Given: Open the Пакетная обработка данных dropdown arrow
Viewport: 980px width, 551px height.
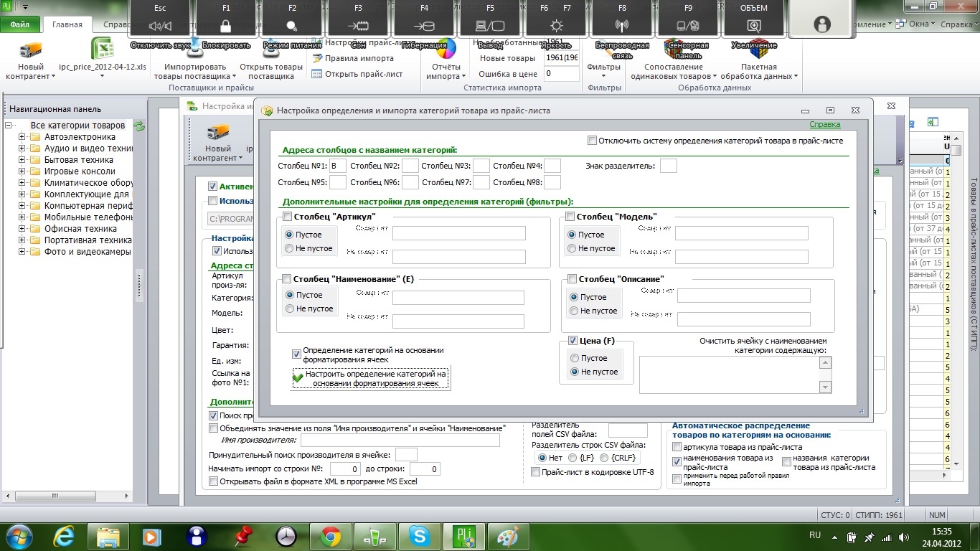Looking at the screenshot, I should point(796,77).
